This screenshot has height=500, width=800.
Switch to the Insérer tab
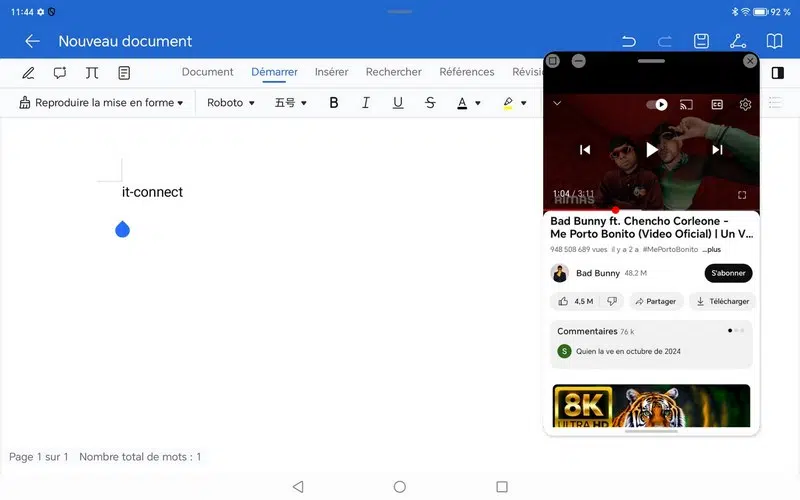[331, 72]
